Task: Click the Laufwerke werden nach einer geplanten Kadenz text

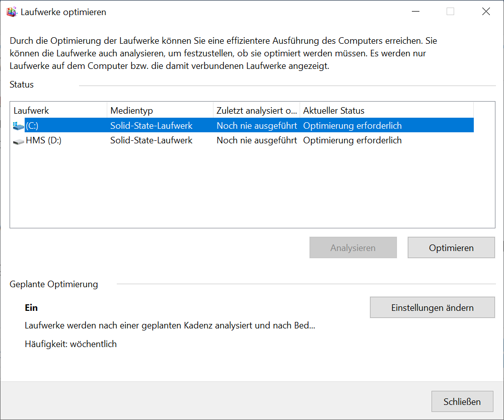Action: pyautogui.click(x=170, y=325)
